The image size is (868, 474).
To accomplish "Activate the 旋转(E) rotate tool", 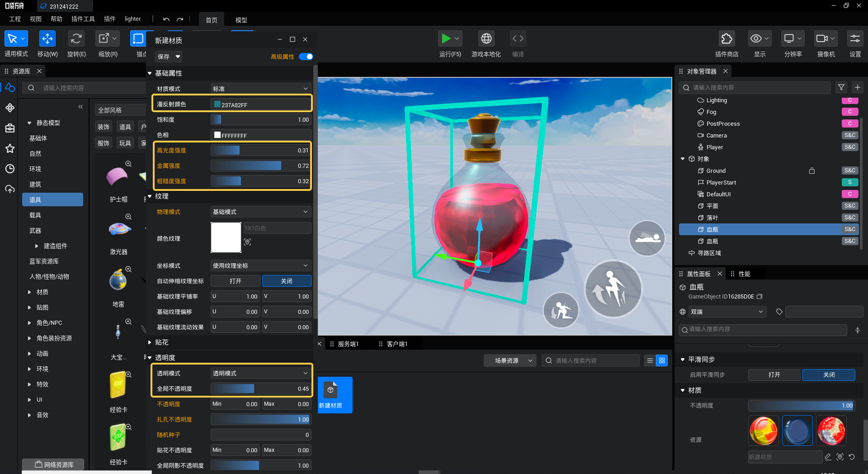I will click(x=76, y=39).
